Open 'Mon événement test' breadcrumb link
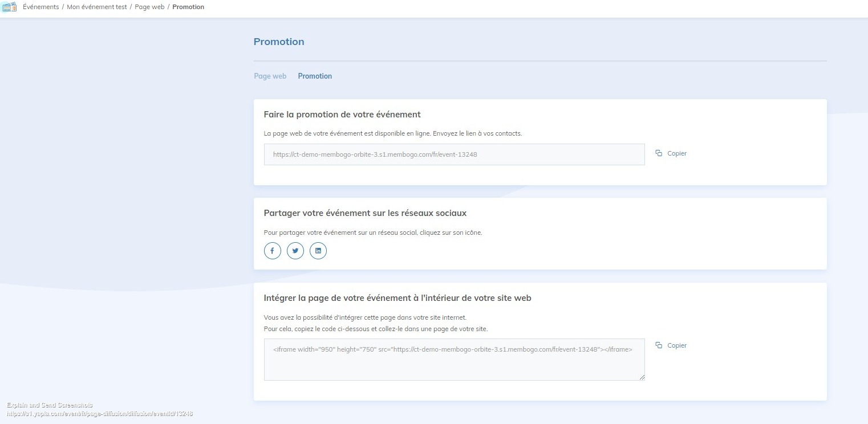The height and width of the screenshot is (424, 868). pos(97,7)
